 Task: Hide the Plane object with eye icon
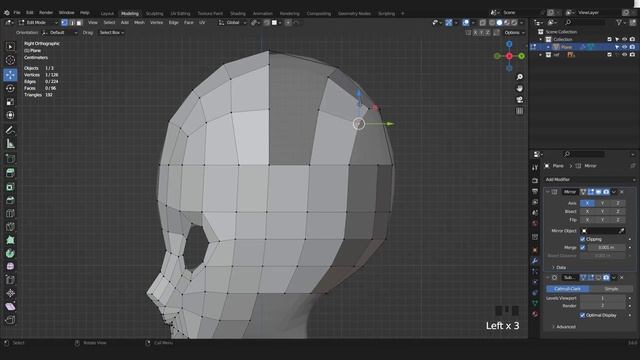click(x=624, y=47)
